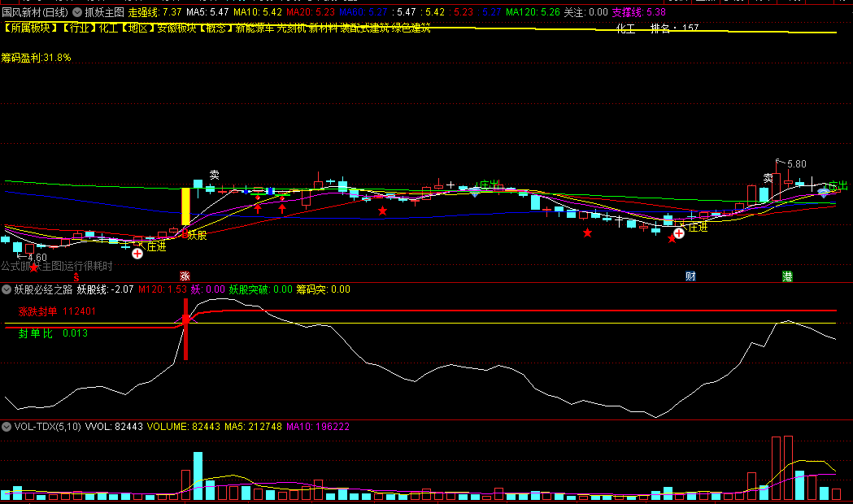Click the yellow 筹码突: 0.00 value
The image size is (853, 504).
323,289
